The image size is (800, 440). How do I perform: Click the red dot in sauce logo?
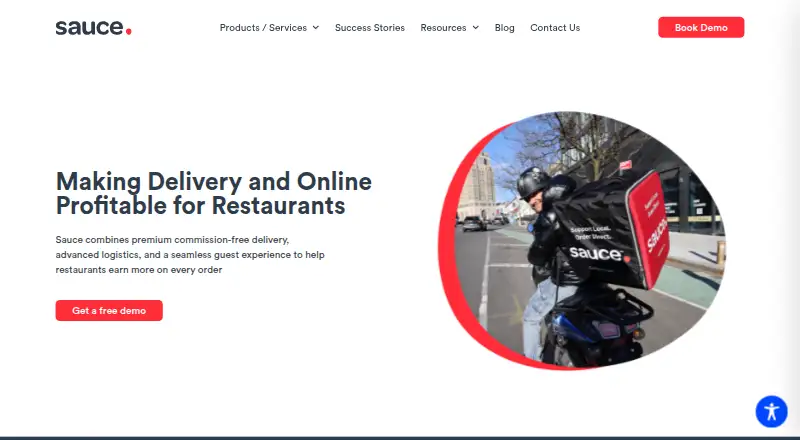pos(129,32)
